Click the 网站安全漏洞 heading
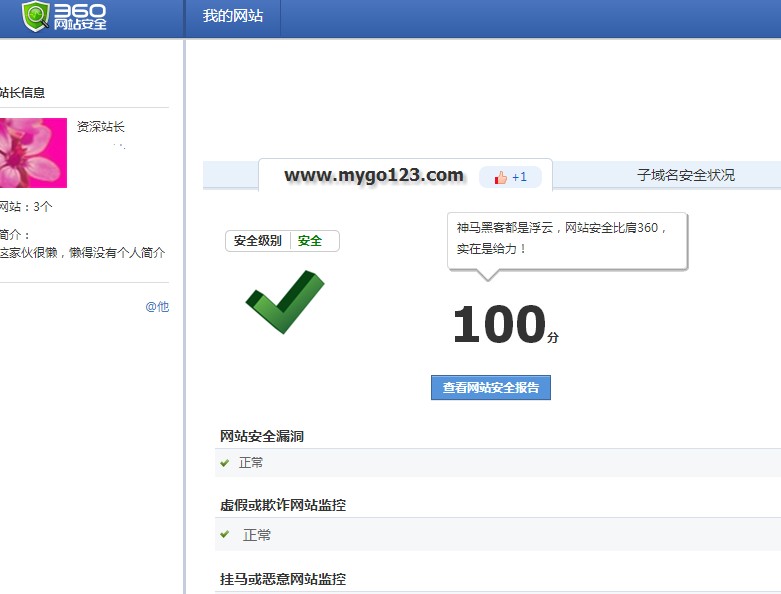This screenshot has width=781, height=594. [262, 436]
